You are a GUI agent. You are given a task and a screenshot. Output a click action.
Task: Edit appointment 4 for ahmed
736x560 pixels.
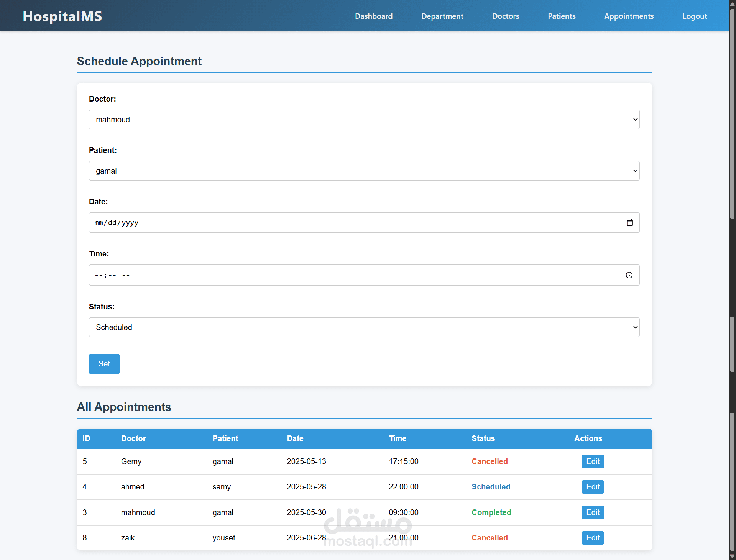593,487
